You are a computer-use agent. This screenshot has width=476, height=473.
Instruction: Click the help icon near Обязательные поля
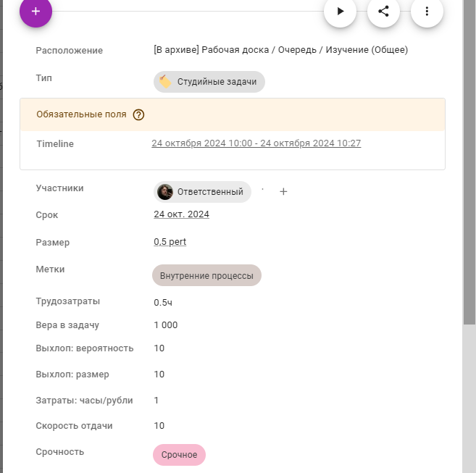139,114
